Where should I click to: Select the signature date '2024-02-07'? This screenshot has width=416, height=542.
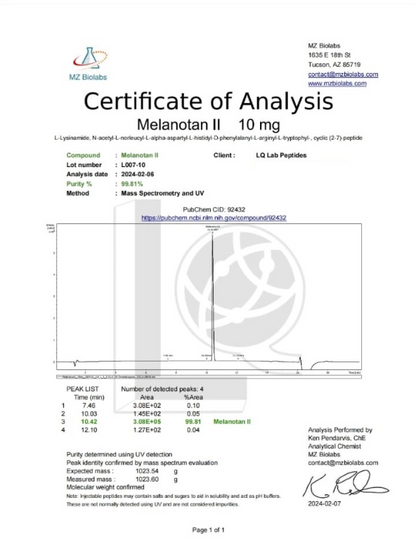[x=324, y=504]
